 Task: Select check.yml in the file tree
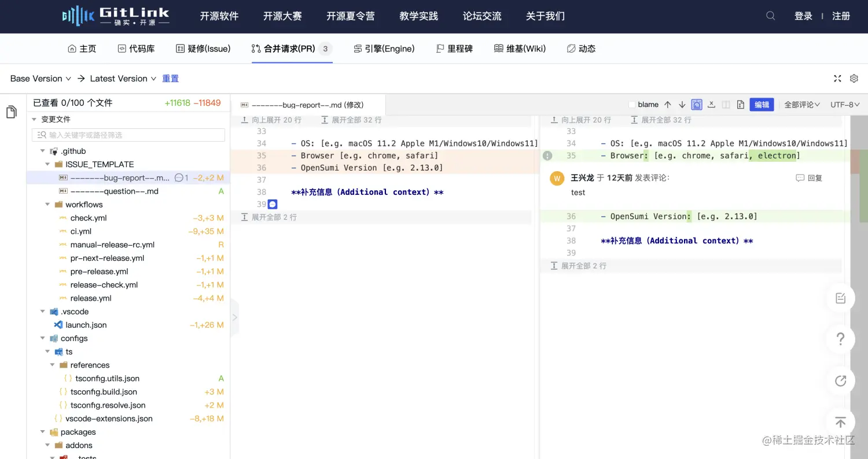tap(89, 218)
